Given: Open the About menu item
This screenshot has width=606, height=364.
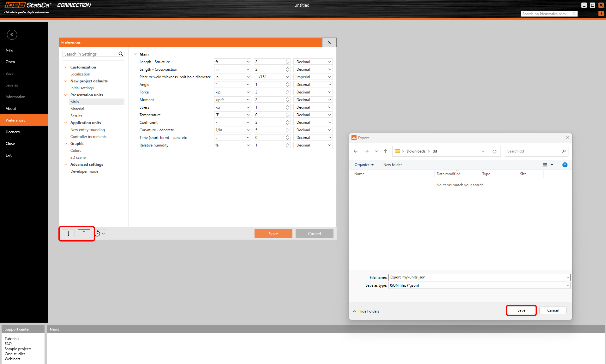Looking at the screenshot, I should click(x=11, y=109).
